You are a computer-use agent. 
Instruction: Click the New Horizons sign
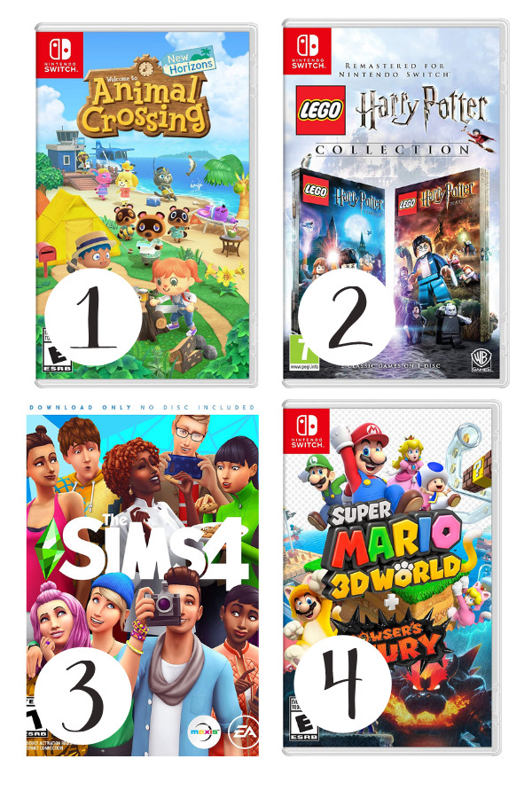(188, 62)
